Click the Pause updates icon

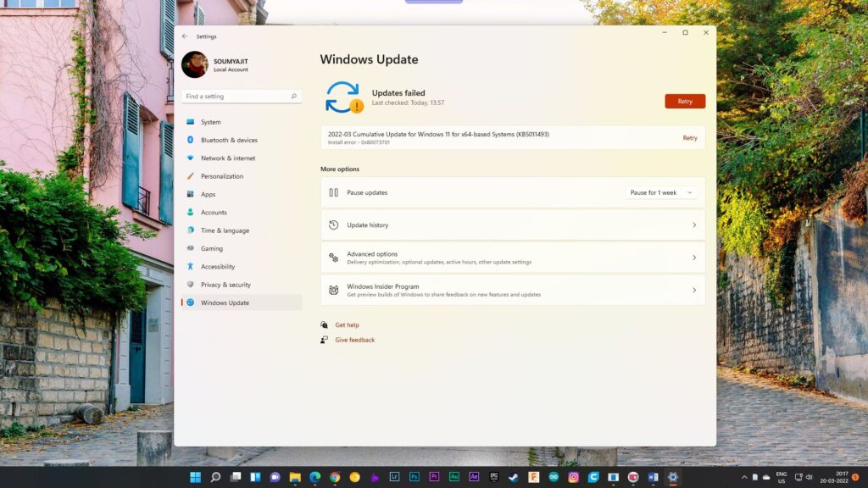pyautogui.click(x=333, y=192)
